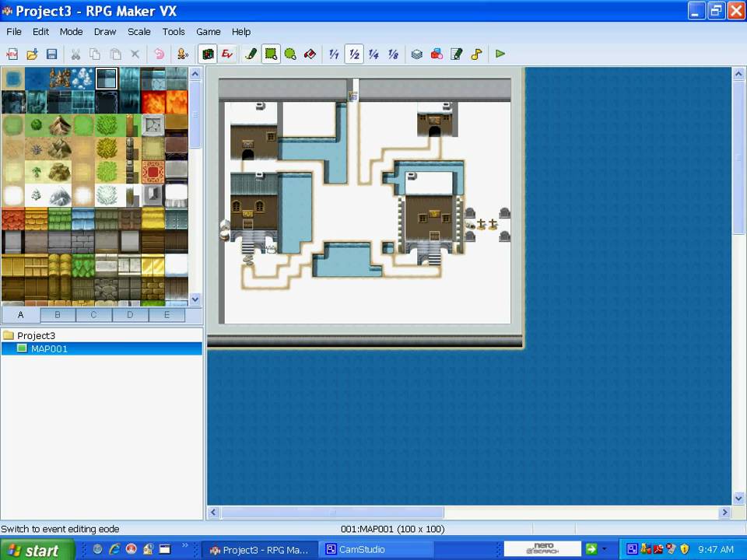Open the Sound Test music note icon
The height and width of the screenshot is (560, 747).
[x=476, y=54]
